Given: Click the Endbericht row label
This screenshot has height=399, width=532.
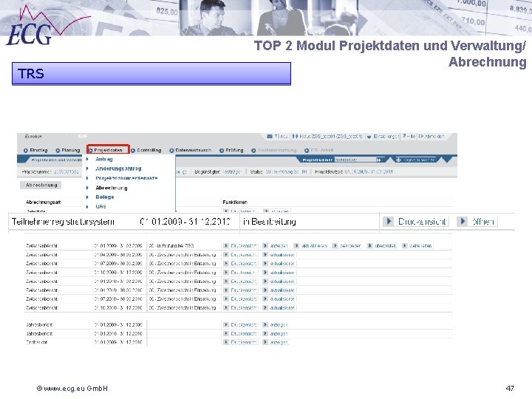Looking at the screenshot, I should pyautogui.click(x=37, y=342).
